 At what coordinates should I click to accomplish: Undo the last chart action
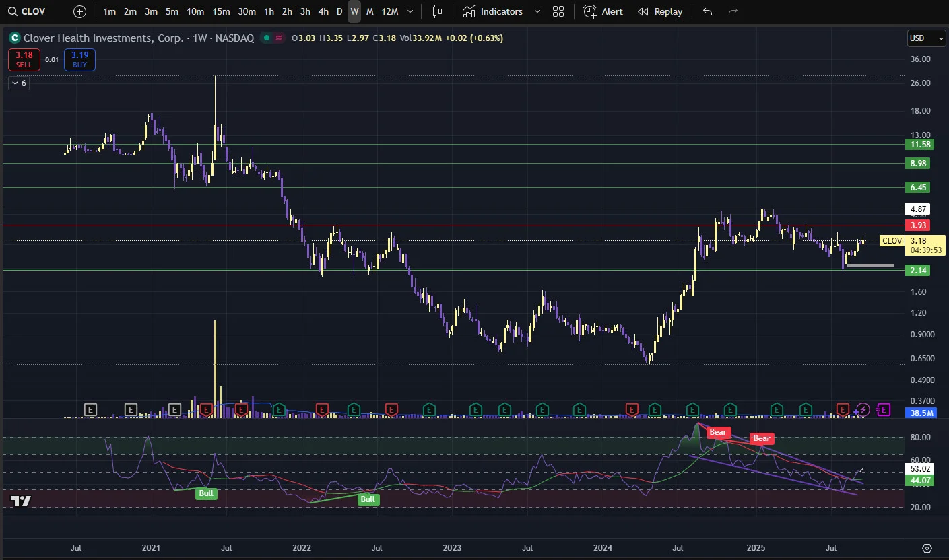pyautogui.click(x=707, y=11)
